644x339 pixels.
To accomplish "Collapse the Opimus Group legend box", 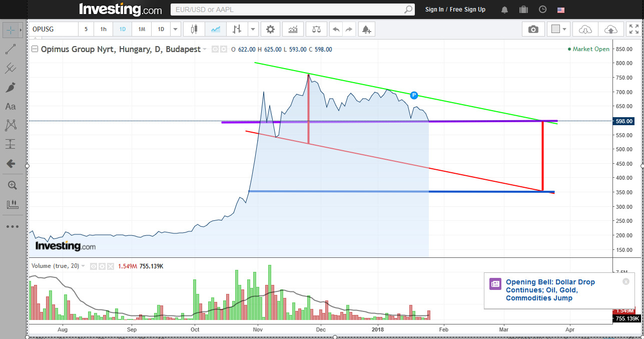I will (35, 49).
